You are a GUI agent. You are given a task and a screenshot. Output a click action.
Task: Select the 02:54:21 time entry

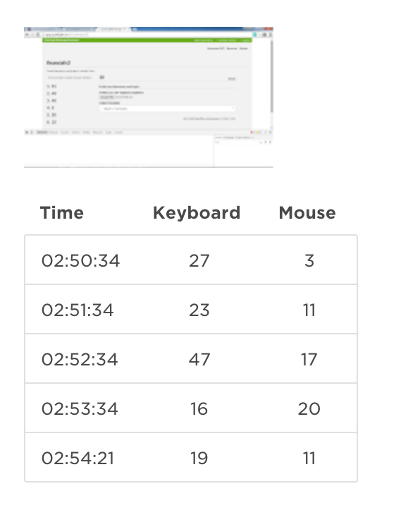[x=78, y=458]
